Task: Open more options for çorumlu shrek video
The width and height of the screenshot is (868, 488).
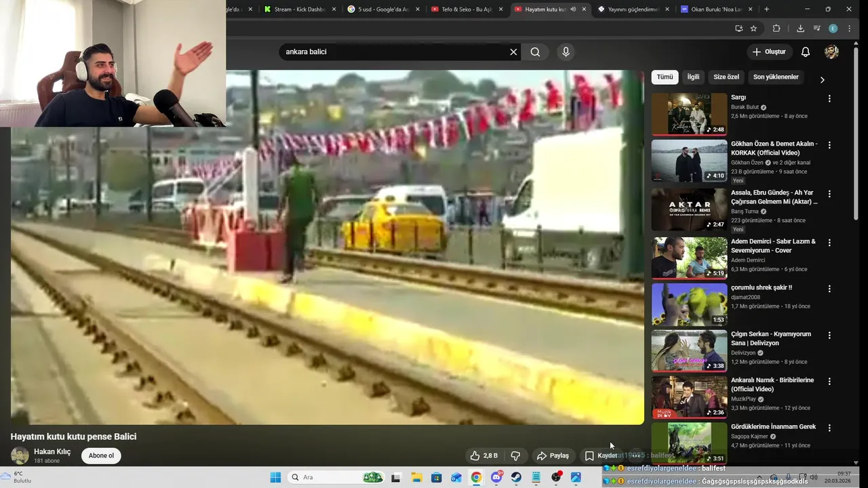Action: (x=829, y=288)
